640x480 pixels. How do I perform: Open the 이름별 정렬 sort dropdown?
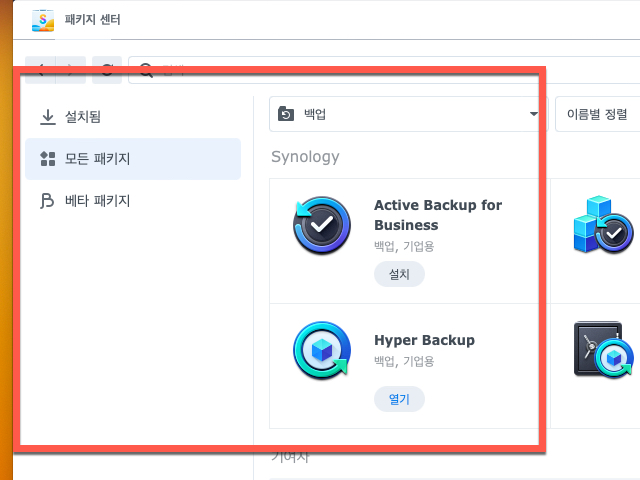point(597,114)
